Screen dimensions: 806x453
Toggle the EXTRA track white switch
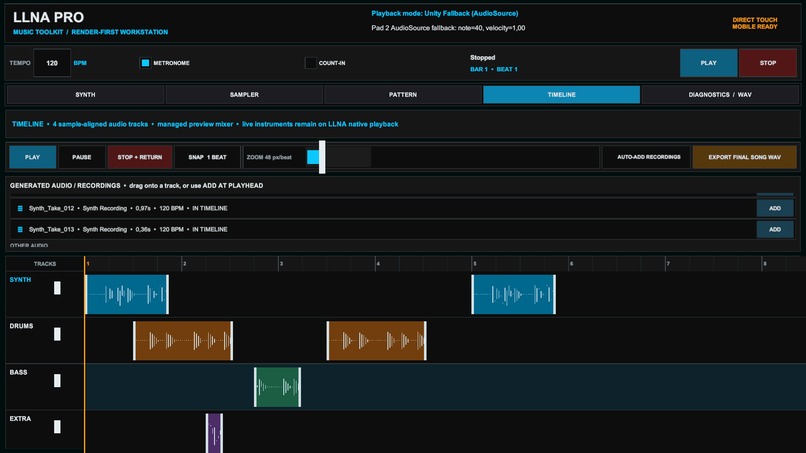(x=57, y=427)
